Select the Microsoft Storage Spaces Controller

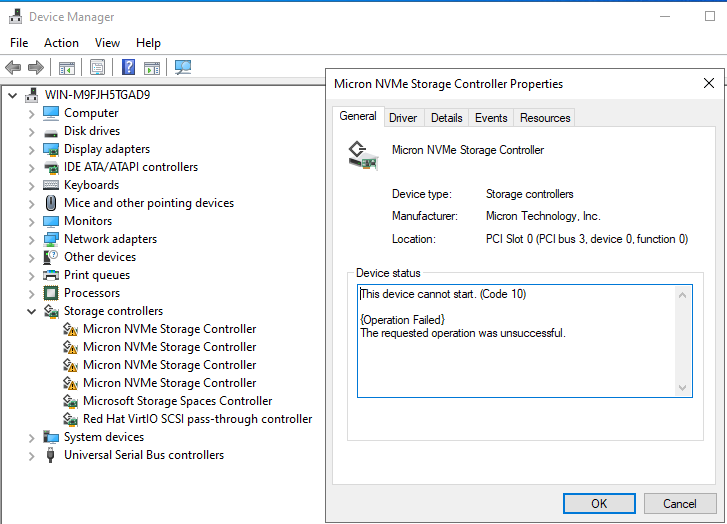click(177, 401)
